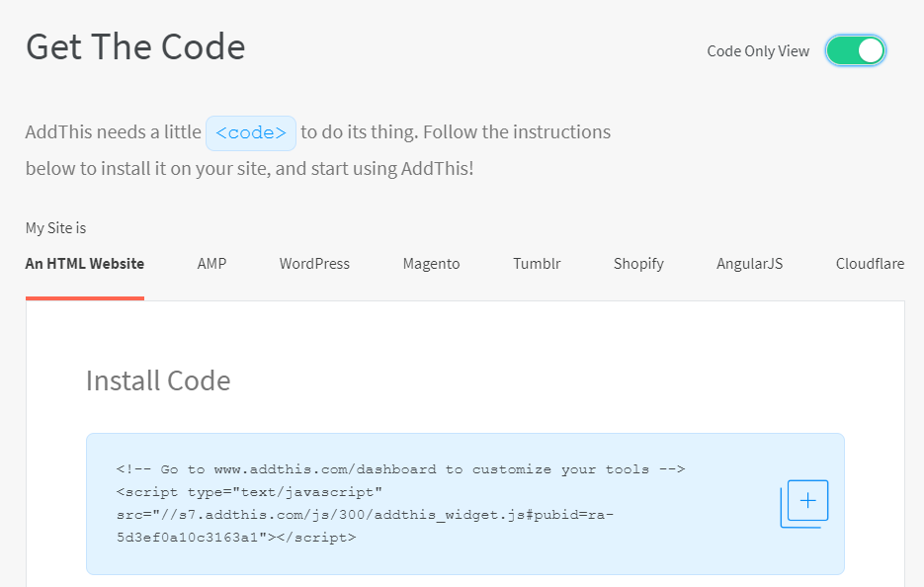Viewport: 924px width, 587px height.
Task: Click the 'My Site is' label
Action: tap(56, 228)
